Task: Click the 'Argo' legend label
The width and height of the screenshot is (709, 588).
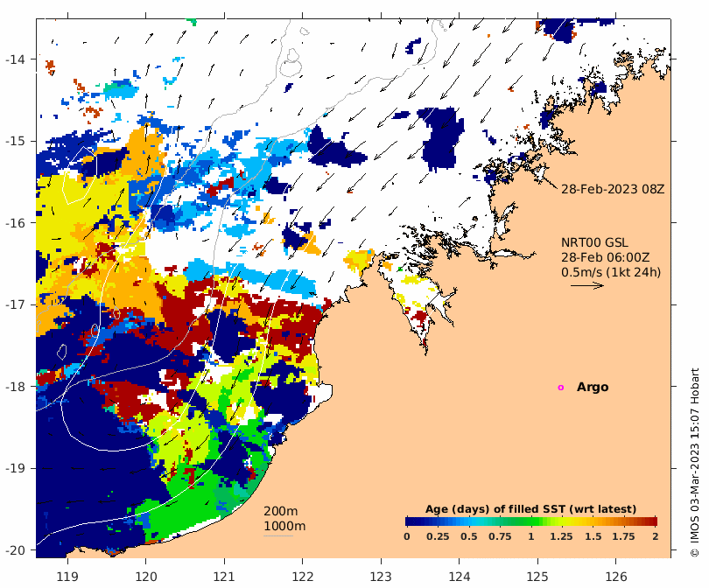Action: tap(593, 388)
